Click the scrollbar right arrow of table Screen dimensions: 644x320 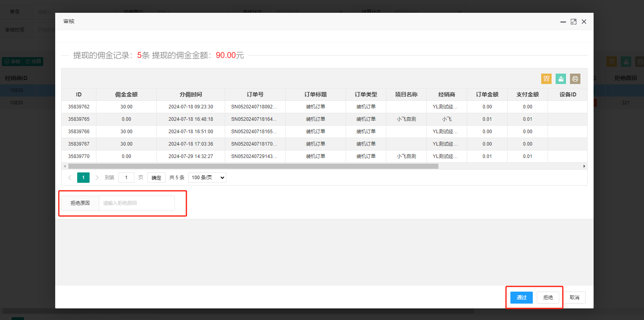(x=584, y=166)
